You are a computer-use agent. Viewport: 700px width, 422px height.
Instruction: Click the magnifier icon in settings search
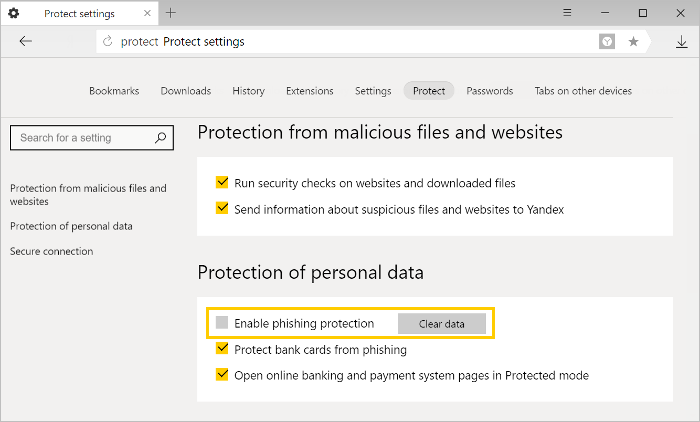click(160, 138)
